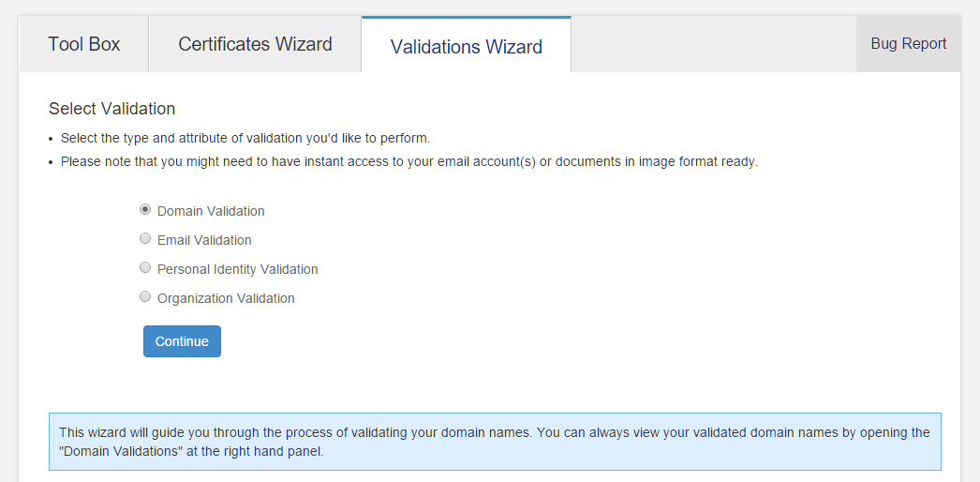The height and width of the screenshot is (482, 980).
Task: Click the "Personal Identity Validation" label text
Action: tap(237, 269)
